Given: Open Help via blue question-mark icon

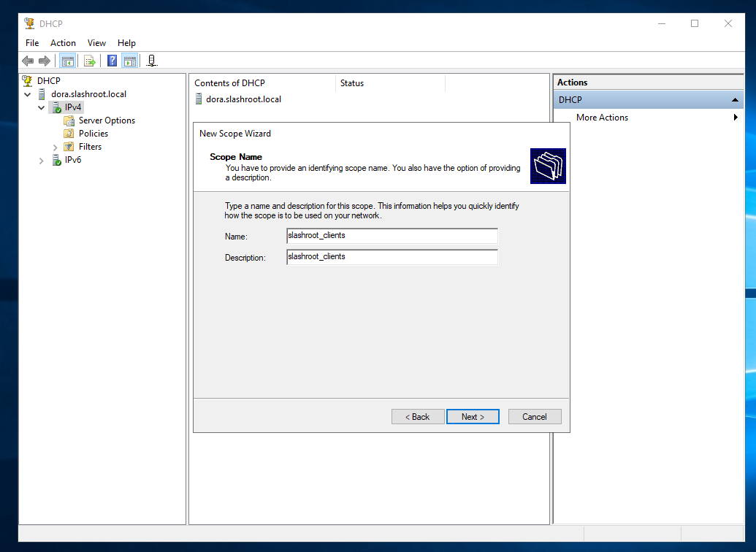Looking at the screenshot, I should click(x=112, y=61).
